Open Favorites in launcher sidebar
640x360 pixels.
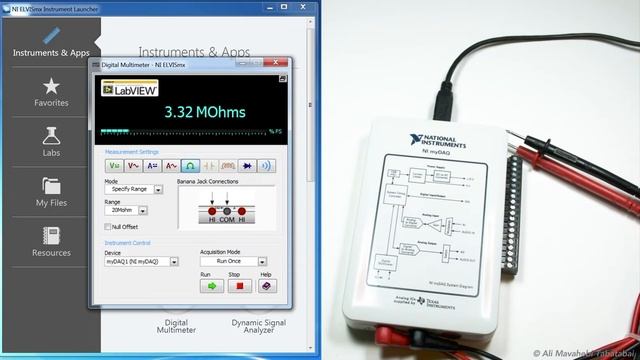pyautogui.click(x=51, y=93)
